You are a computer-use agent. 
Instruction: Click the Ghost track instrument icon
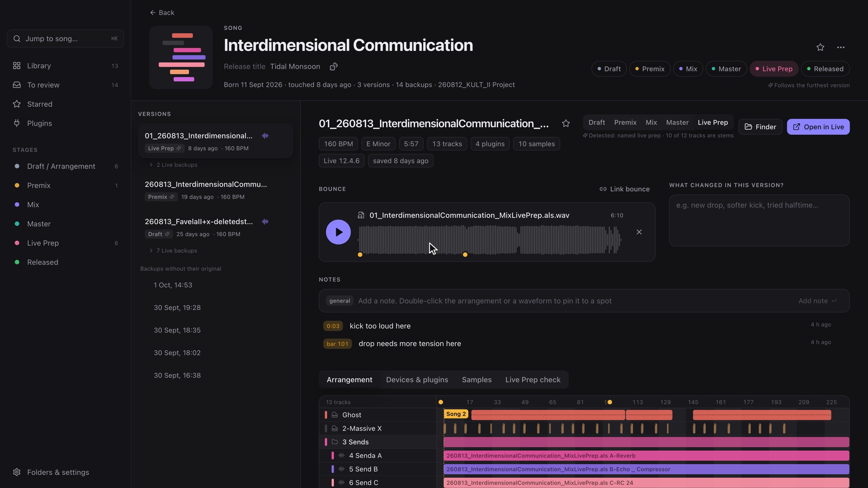tap(335, 415)
